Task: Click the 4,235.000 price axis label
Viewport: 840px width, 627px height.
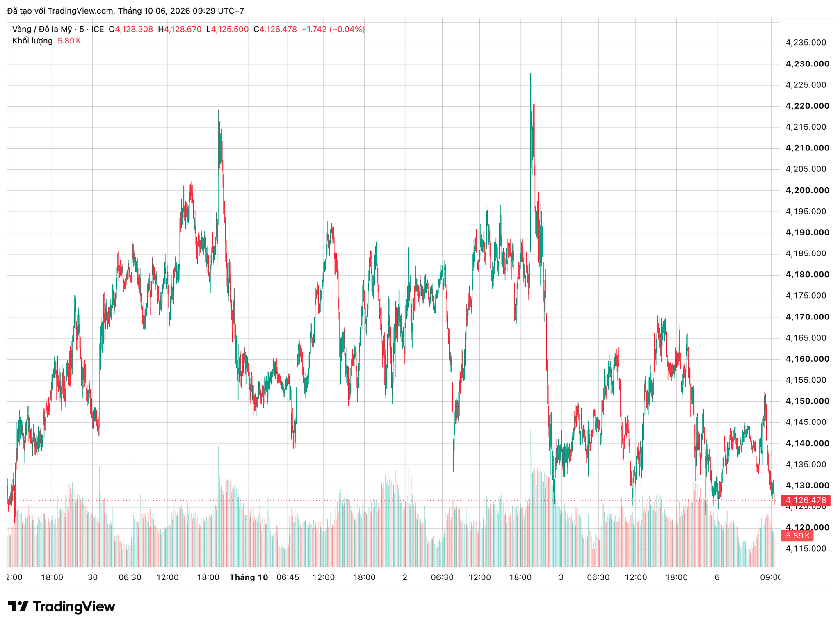Action: click(806, 43)
